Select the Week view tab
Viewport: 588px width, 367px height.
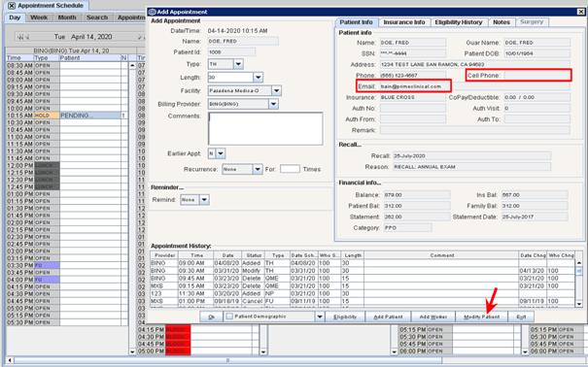39,17
